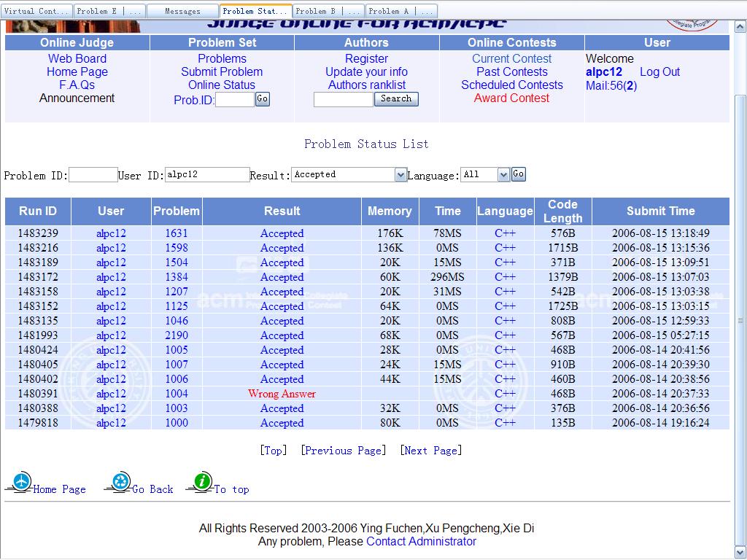Image resolution: width=747 pixels, height=560 pixels.
Task: Click the authors Search button
Action: [x=396, y=99]
